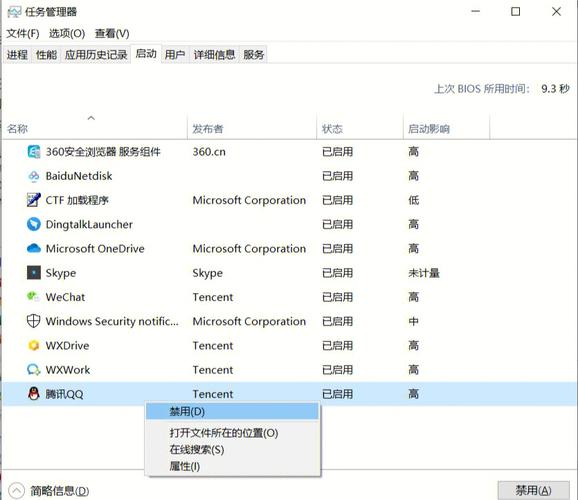The height and width of the screenshot is (500, 578).
Task: Click the 任务管理器 title bar icon
Action: click(x=14, y=12)
